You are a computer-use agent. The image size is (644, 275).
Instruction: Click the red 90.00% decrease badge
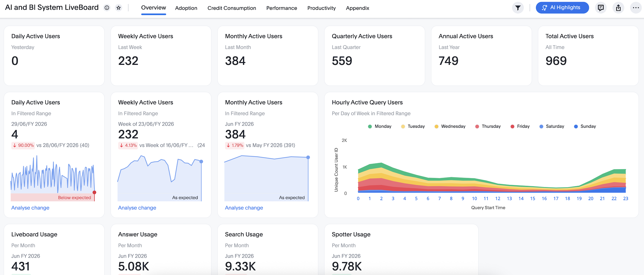click(x=23, y=145)
